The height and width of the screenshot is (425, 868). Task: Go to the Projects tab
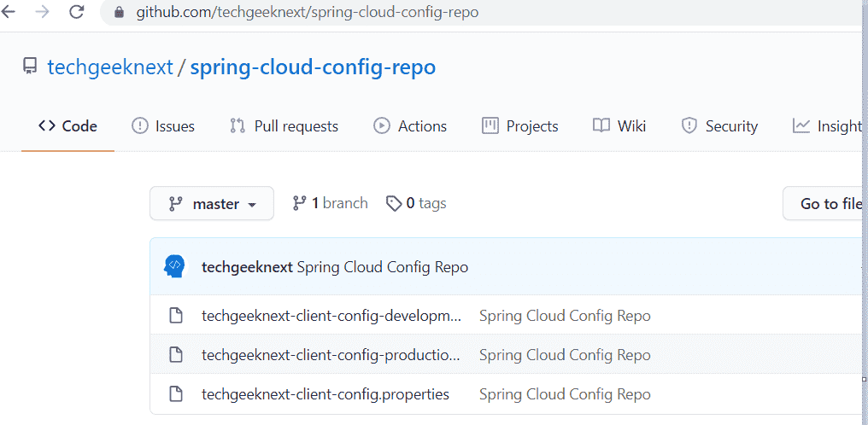click(520, 126)
